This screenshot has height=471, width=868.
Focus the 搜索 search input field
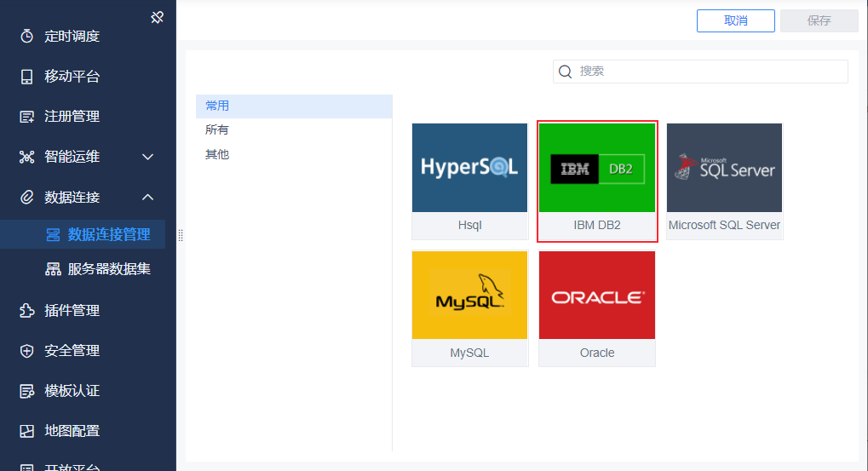tap(700, 72)
